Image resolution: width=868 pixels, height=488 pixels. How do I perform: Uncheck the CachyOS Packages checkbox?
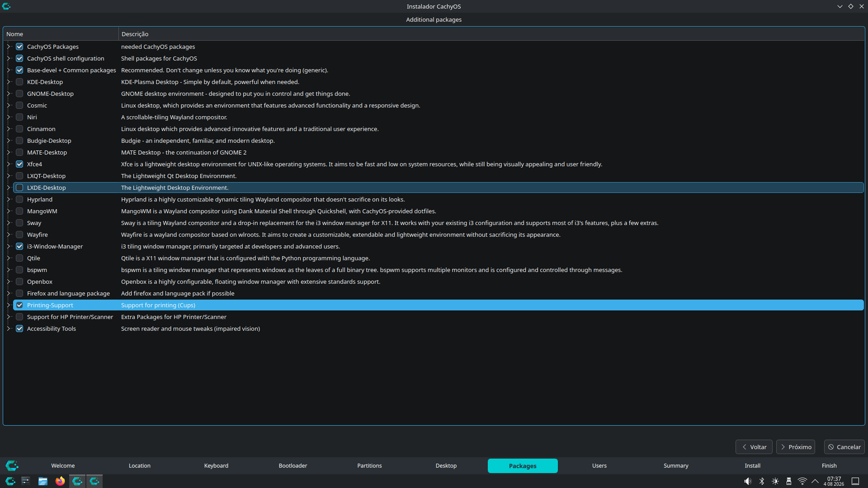19,47
